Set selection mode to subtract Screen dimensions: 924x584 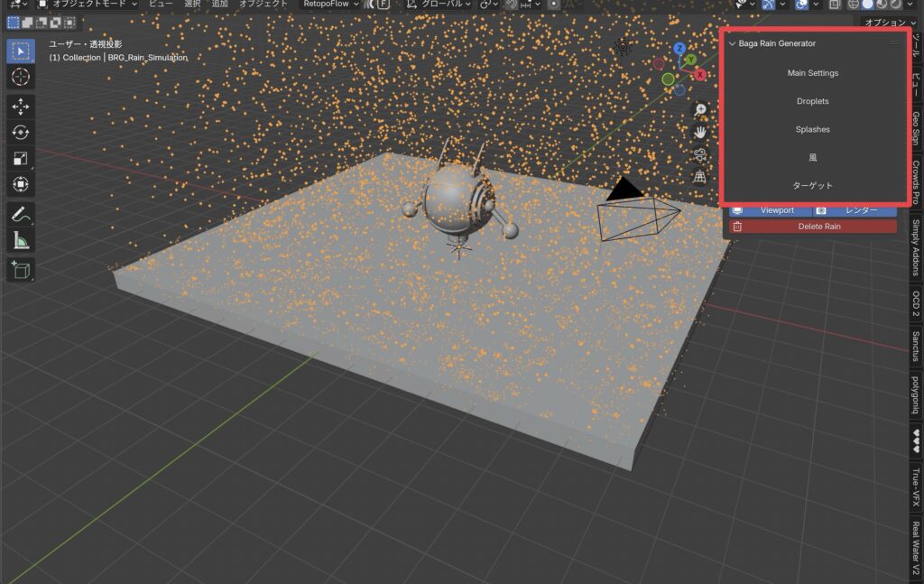pyautogui.click(x=42, y=23)
